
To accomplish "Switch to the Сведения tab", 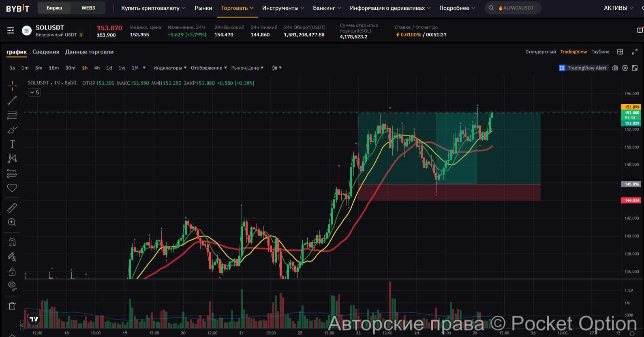I will [x=46, y=52].
